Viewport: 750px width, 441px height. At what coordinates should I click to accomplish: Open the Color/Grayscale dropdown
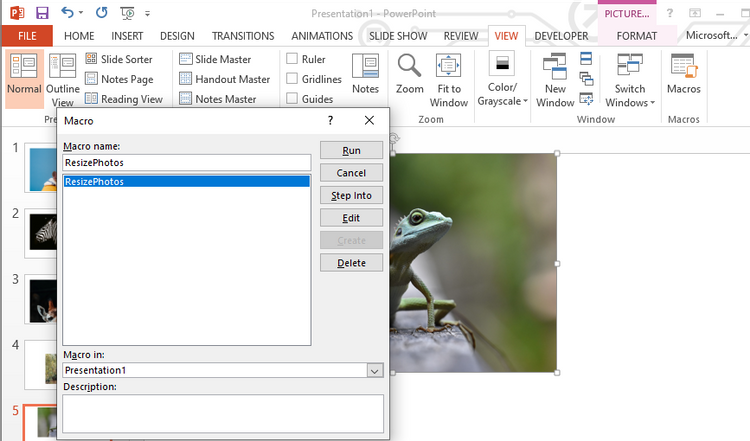tap(502, 80)
